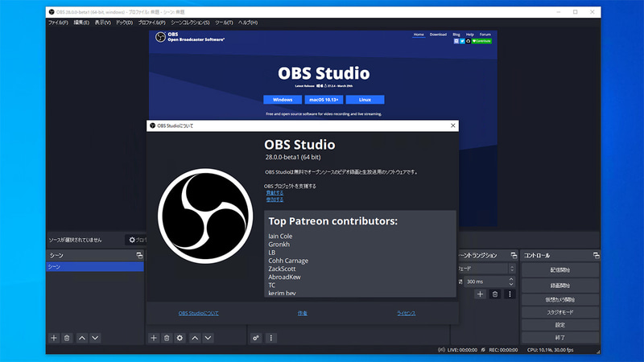The image size is (644, 362).
Task: Click the Windows download button in the preview
Action: point(283,100)
